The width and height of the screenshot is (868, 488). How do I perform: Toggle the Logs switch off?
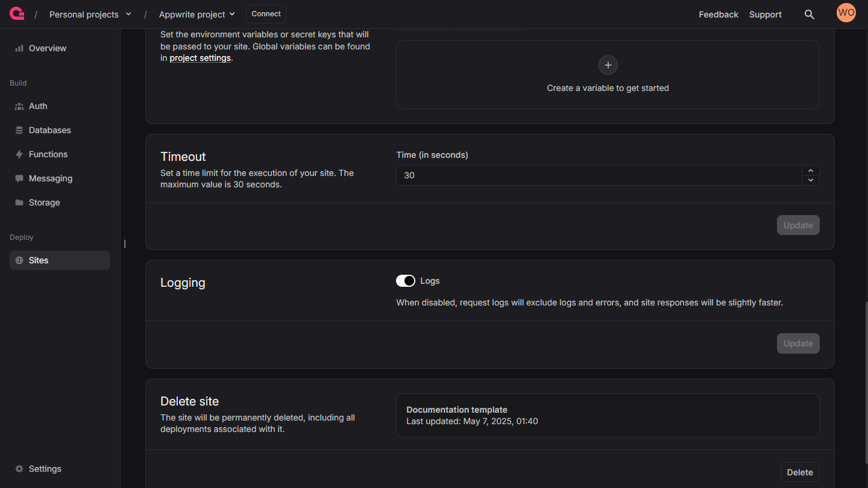tap(406, 281)
